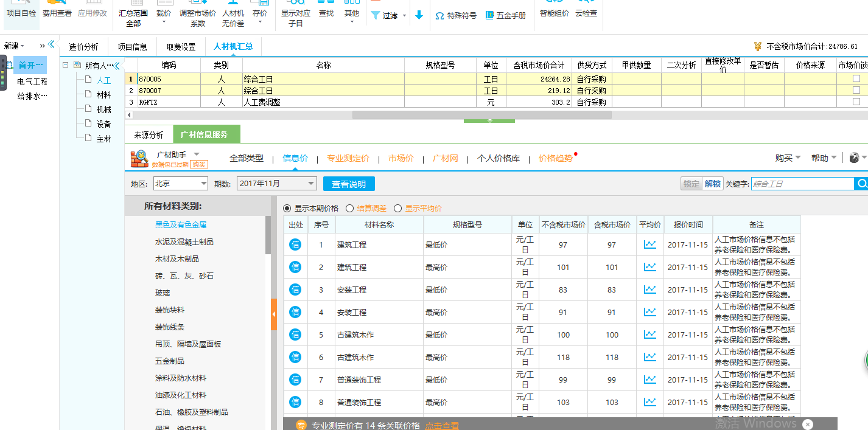
Task: Select 信息价 price category
Action: click(x=295, y=158)
